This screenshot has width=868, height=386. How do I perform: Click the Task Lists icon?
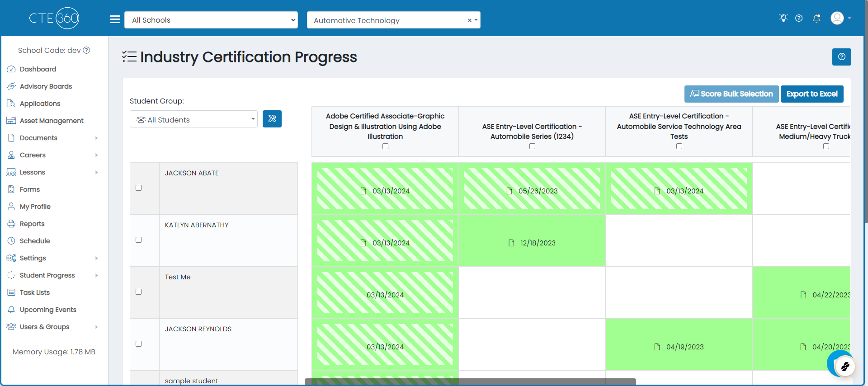(11, 292)
